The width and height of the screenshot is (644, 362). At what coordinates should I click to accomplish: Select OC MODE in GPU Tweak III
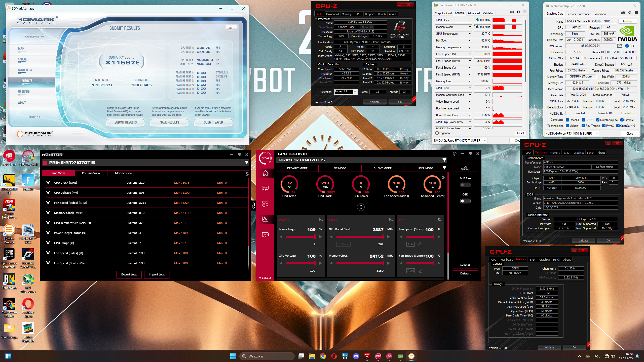tap(340, 168)
